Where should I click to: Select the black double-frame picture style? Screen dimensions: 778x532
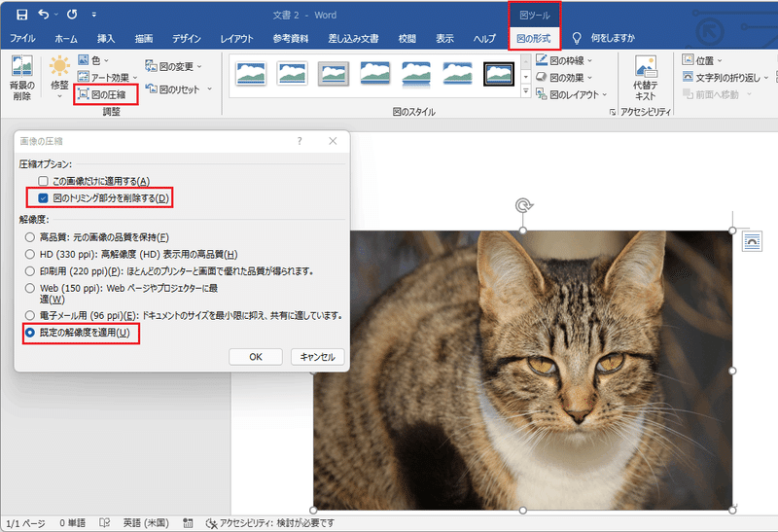(499, 74)
